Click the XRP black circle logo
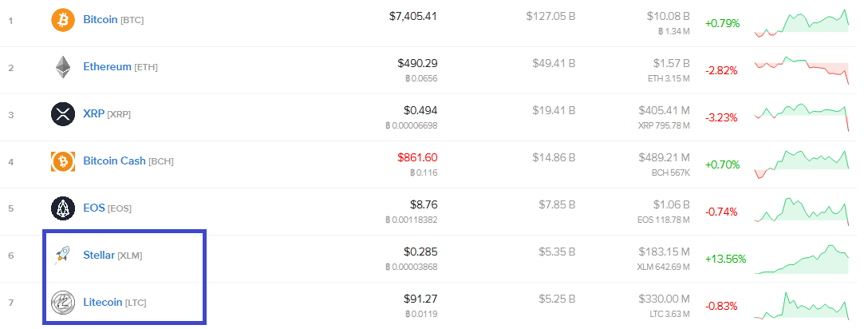The height and width of the screenshot is (329, 868). tap(62, 114)
